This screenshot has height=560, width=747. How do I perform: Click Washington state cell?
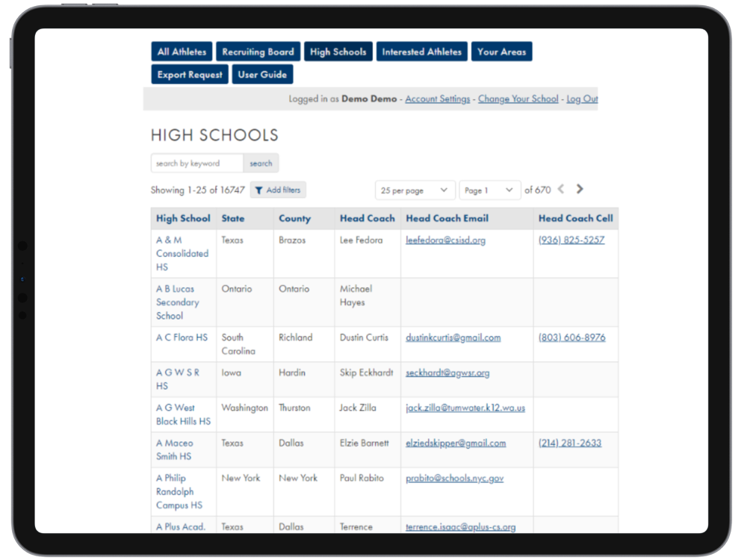[244, 408]
